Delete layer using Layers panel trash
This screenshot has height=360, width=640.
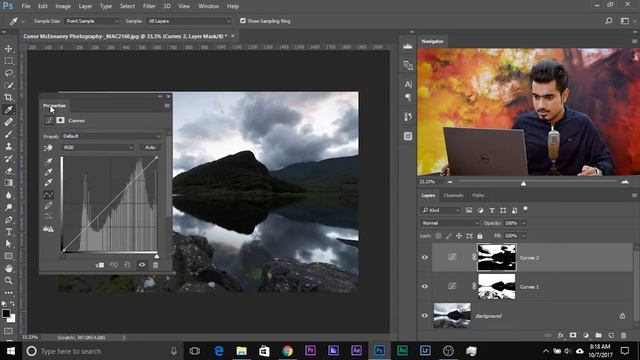click(623, 335)
